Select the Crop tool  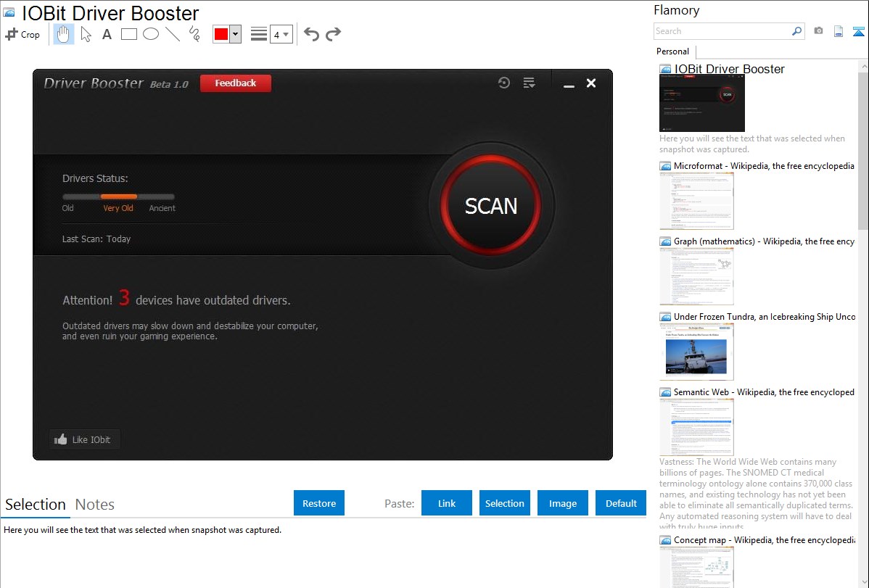click(22, 34)
